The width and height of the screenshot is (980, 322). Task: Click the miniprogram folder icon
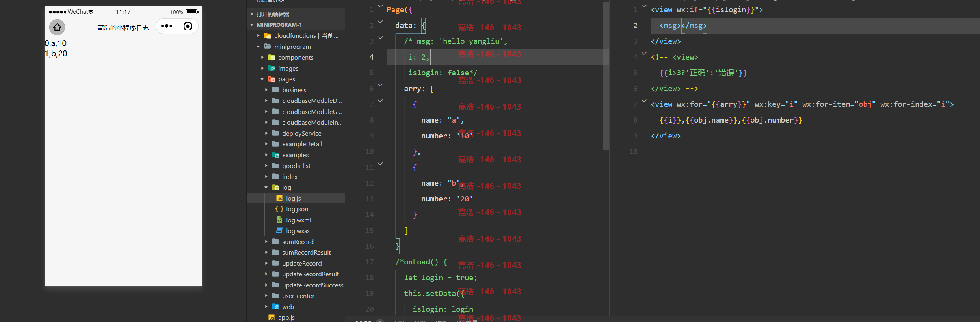tap(268, 47)
